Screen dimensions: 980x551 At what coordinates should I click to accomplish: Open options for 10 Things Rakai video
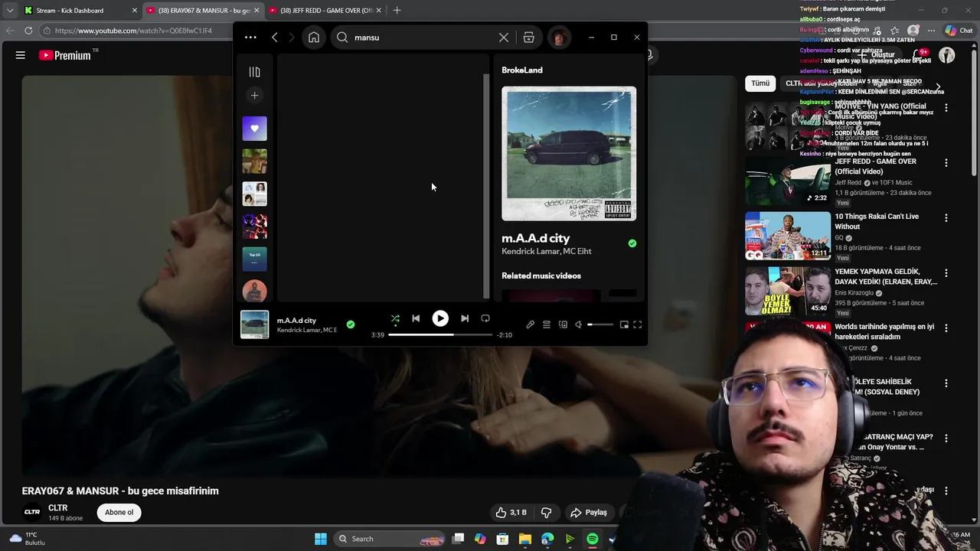click(946, 218)
